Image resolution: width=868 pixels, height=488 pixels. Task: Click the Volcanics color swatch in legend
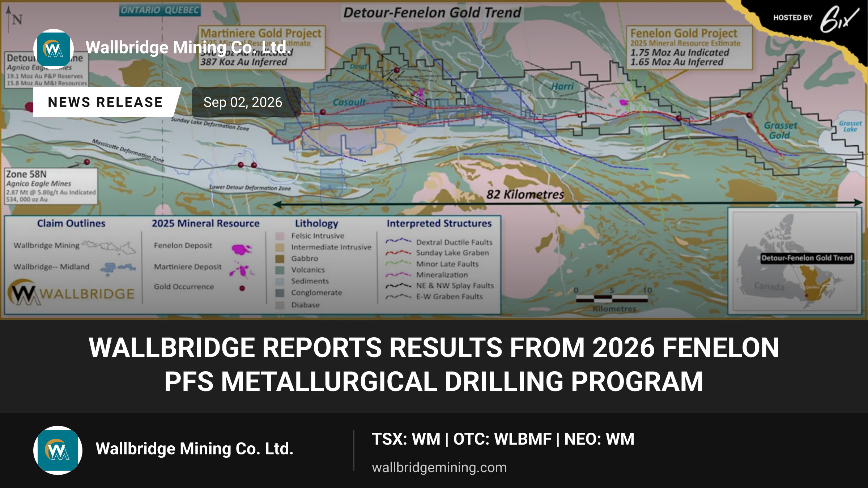point(280,270)
